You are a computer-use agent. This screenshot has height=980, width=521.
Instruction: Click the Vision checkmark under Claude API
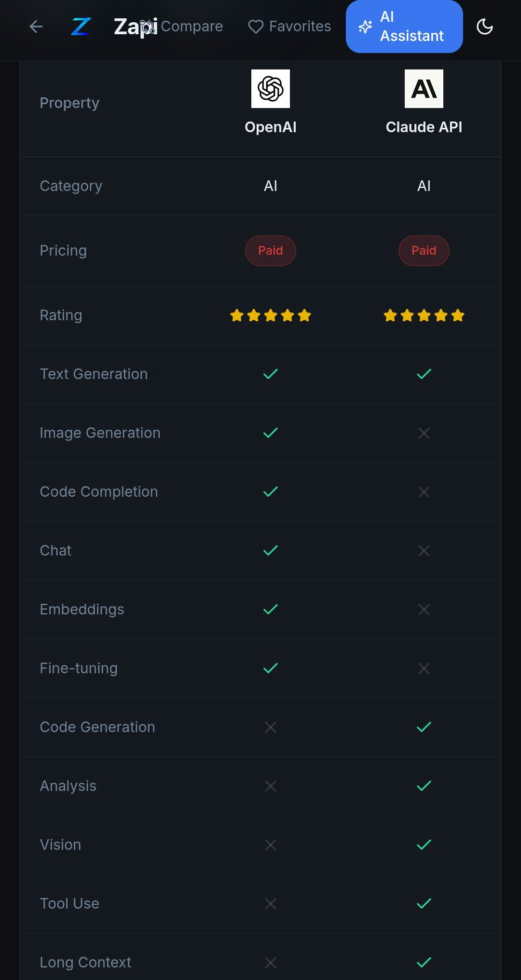[x=424, y=844]
